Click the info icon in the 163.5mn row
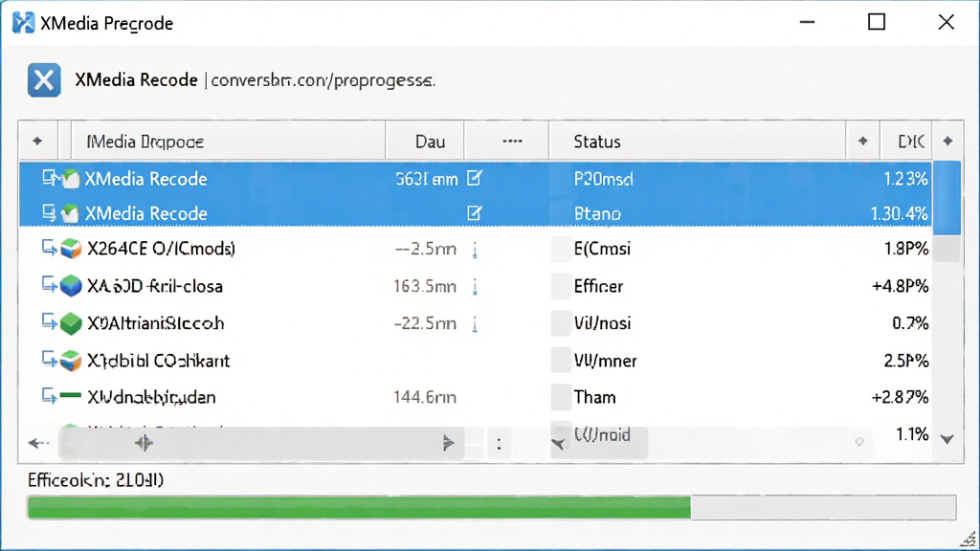980x551 pixels. coord(475,287)
